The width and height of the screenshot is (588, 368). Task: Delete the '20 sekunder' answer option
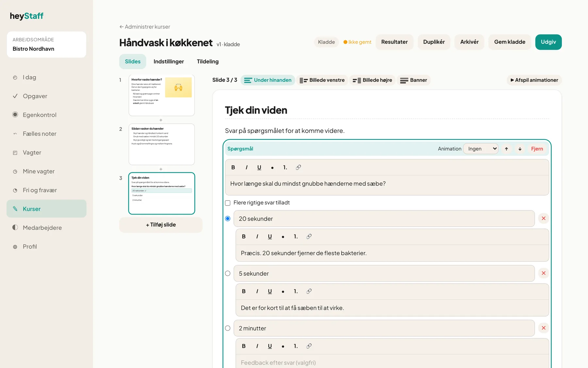pyautogui.click(x=544, y=219)
